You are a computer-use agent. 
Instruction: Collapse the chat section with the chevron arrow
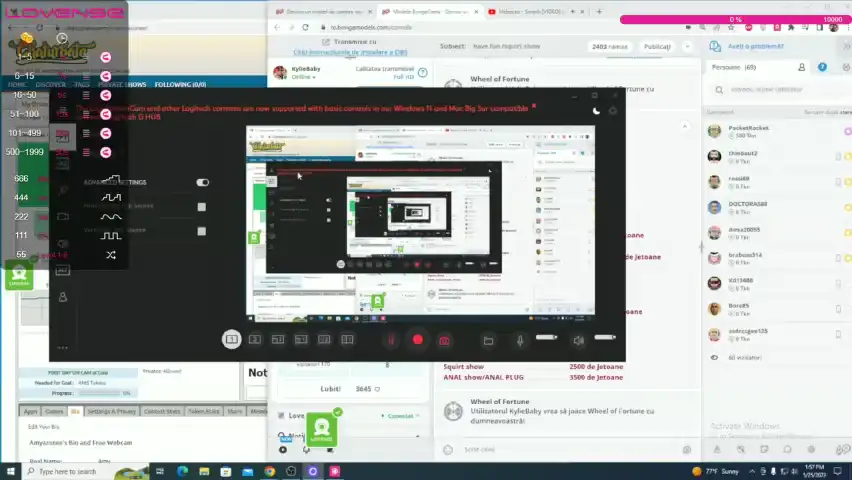coord(685,126)
